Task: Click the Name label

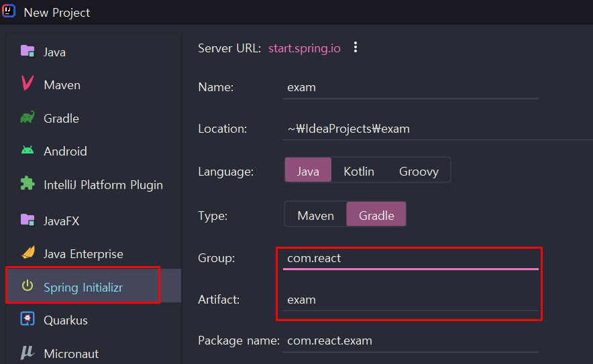Action: coord(215,87)
